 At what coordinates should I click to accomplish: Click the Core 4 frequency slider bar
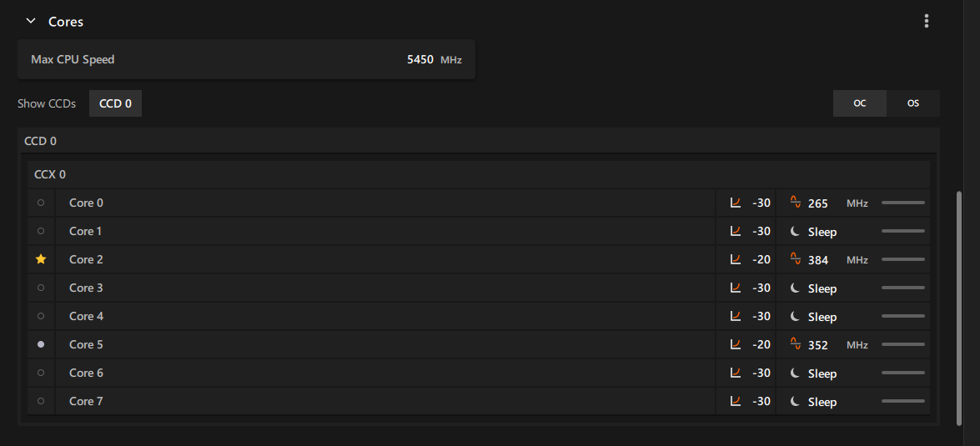tap(903, 316)
